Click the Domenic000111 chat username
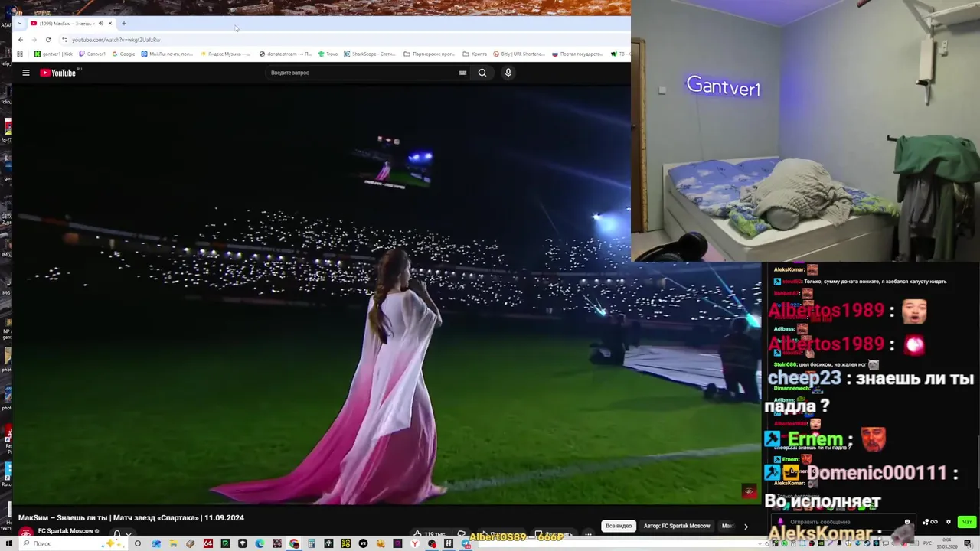 [x=877, y=473]
